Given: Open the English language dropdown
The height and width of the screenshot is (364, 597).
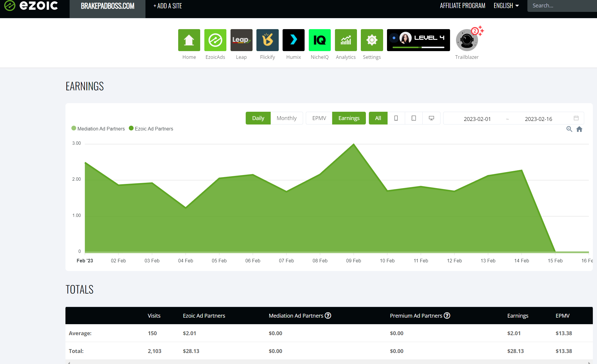Looking at the screenshot, I should (506, 6).
